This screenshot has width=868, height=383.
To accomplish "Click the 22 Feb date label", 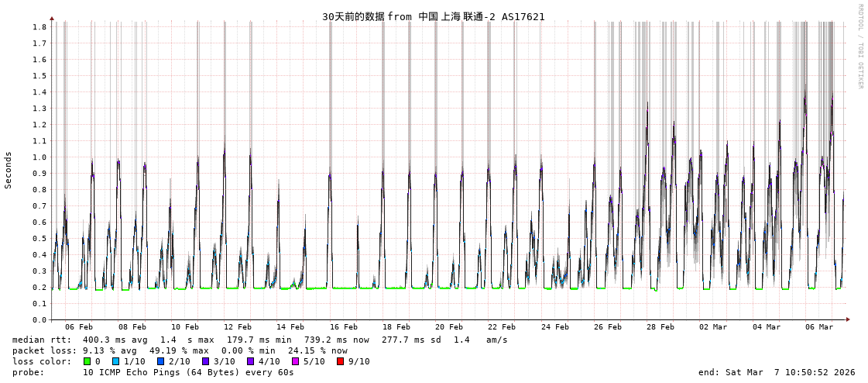I will click(502, 327).
